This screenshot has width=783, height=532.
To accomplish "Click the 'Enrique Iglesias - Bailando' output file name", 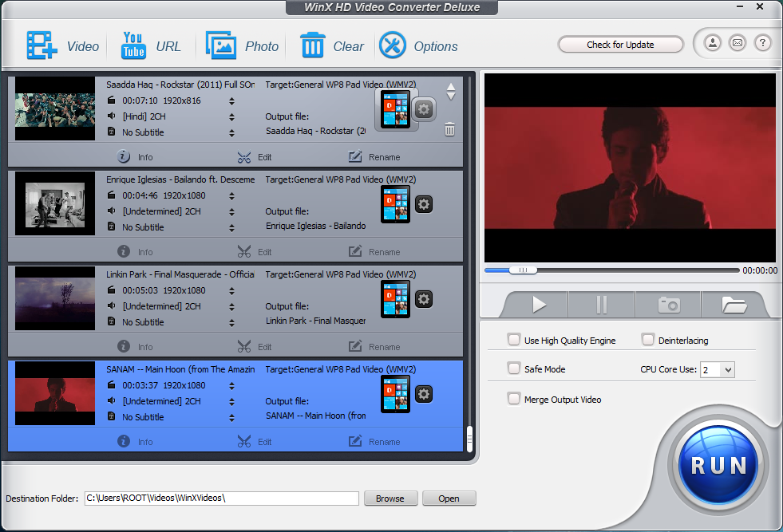I will [x=315, y=226].
